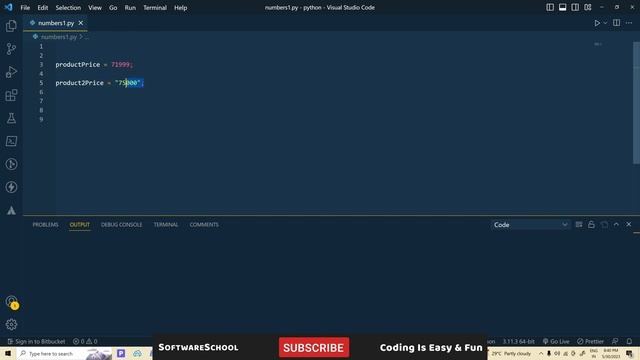Click the productPrice variable on line 3

78,64
